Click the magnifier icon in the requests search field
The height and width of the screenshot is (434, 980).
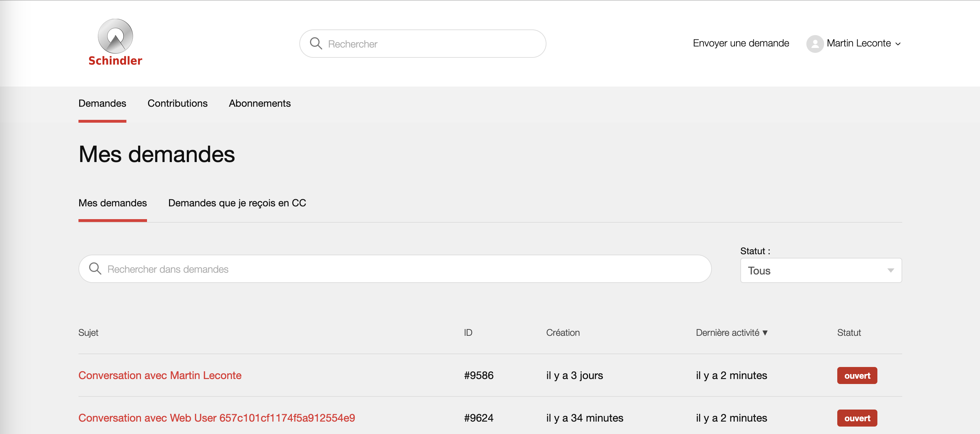96,269
